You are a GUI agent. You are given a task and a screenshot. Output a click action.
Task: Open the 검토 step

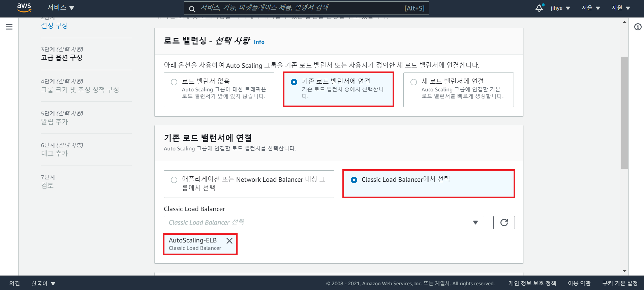click(47, 185)
